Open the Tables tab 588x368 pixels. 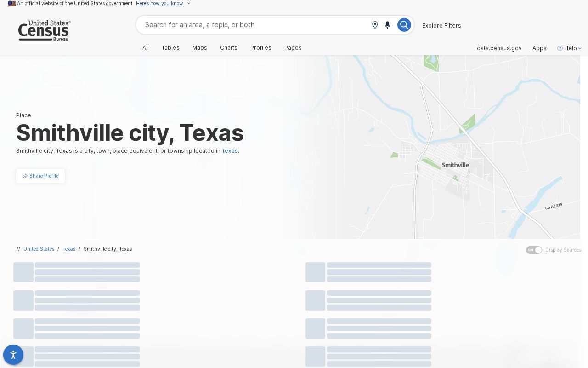(x=170, y=48)
